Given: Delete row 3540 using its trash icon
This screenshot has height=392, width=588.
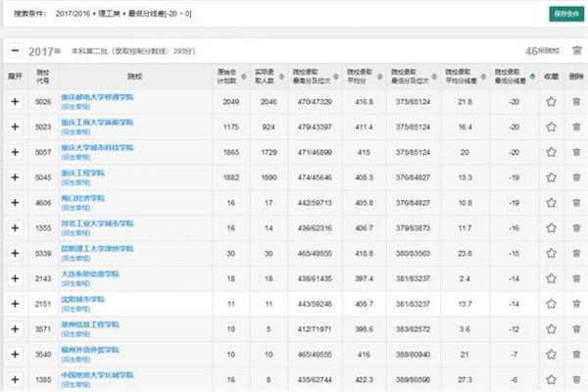Looking at the screenshot, I should tap(576, 355).
